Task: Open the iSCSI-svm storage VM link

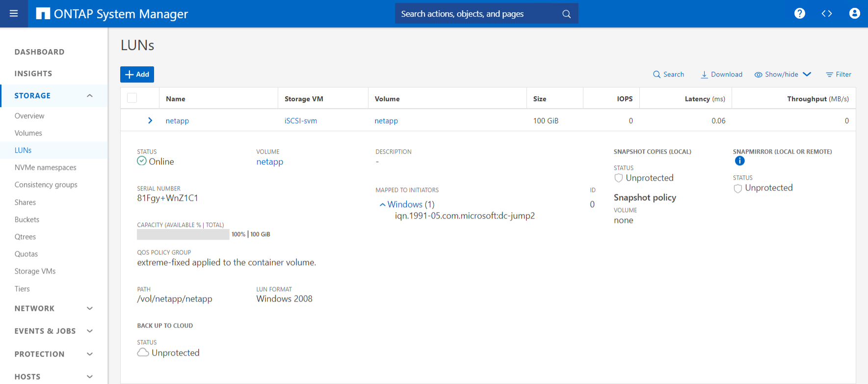Action: click(x=301, y=121)
